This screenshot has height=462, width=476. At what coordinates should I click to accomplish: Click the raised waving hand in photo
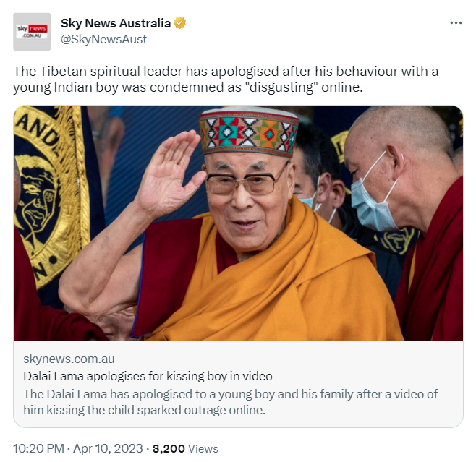pos(171,173)
